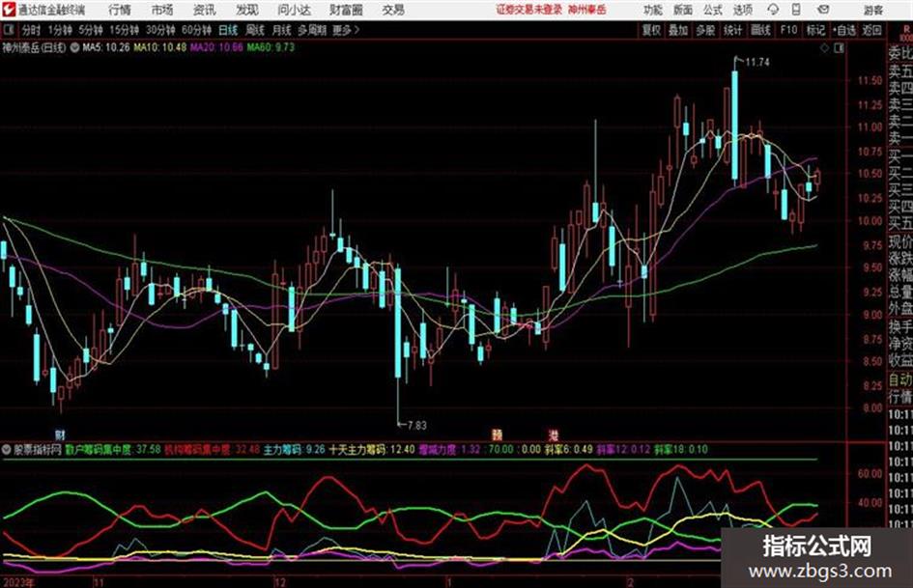The height and width of the screenshot is (588, 913).
Task: Click the 散户筹码集中度 37.58 label
Action: point(112,449)
